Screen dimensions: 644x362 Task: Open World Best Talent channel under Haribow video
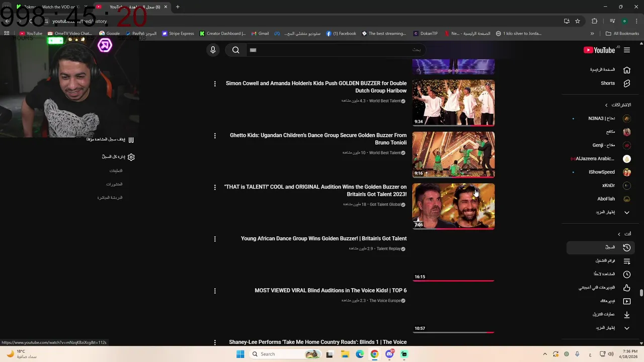(x=387, y=101)
